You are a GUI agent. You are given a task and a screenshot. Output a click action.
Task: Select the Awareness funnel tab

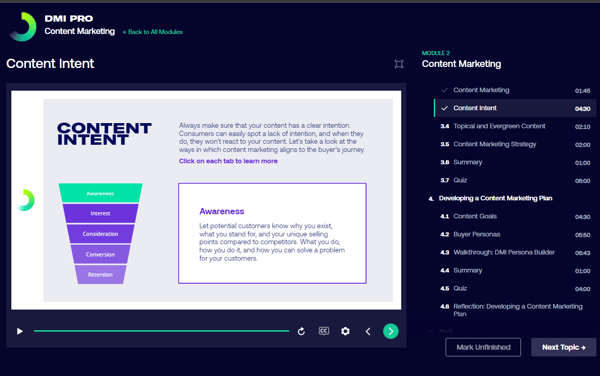100,193
